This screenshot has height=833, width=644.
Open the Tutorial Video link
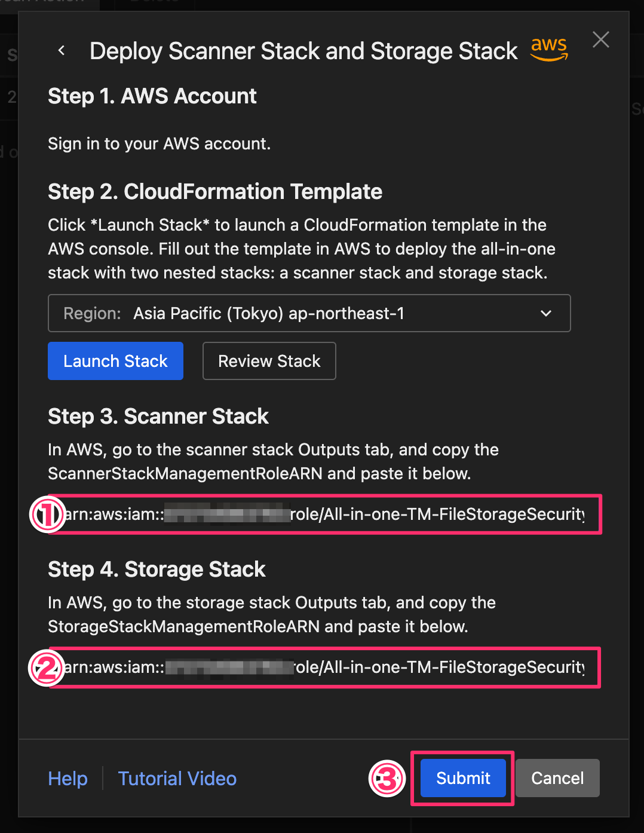(x=177, y=779)
